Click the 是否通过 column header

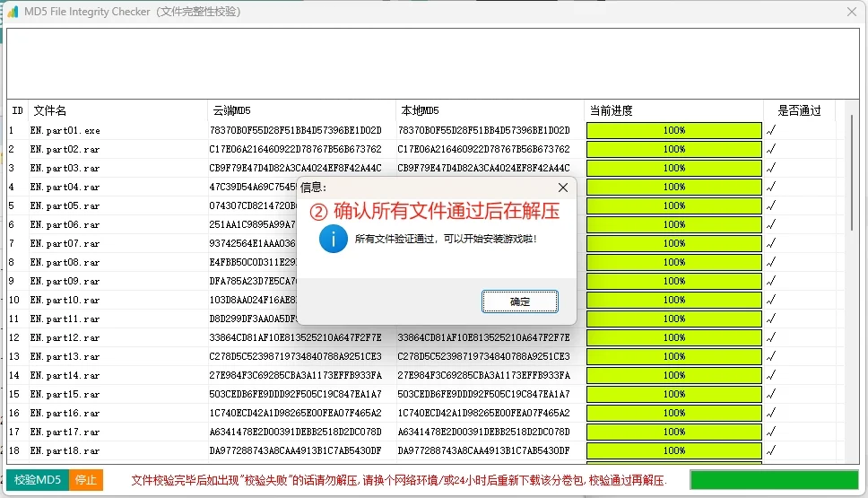click(x=798, y=111)
